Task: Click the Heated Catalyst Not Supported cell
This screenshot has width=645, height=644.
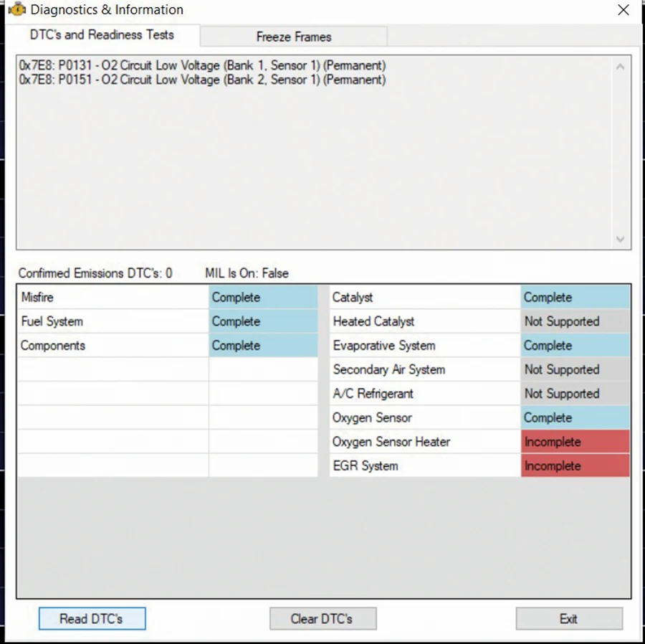Action: click(575, 321)
